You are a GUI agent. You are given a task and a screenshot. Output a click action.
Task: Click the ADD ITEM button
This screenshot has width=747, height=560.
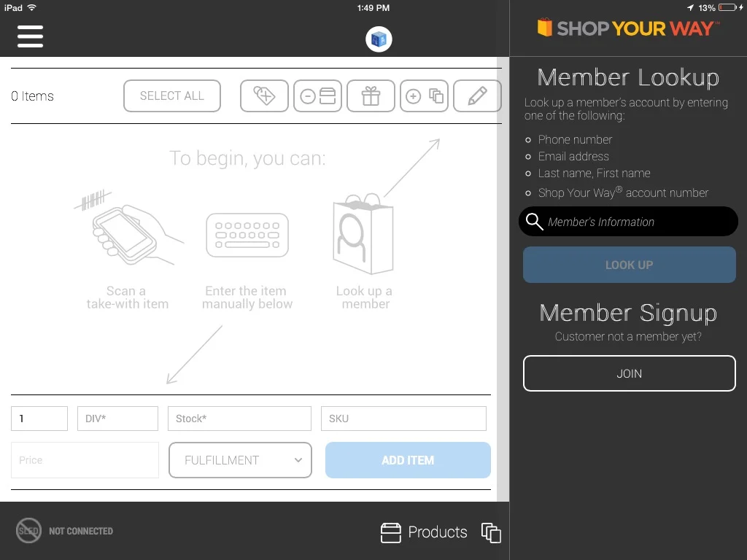[x=408, y=460]
